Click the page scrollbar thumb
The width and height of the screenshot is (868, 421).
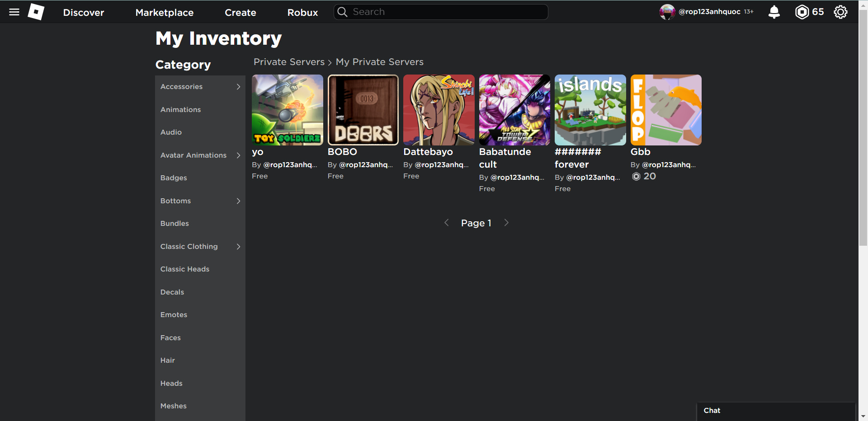(x=863, y=128)
